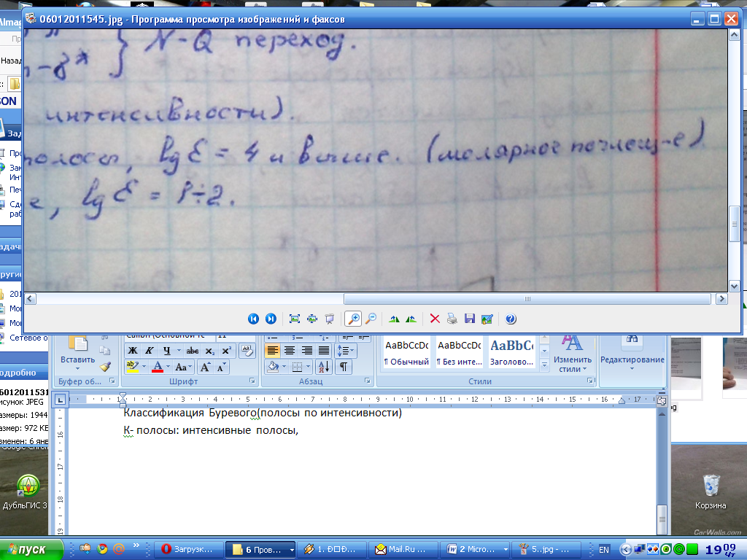The width and height of the screenshot is (747, 560).
Task: Copy selection using ribbon copy icon
Action: click(x=105, y=351)
